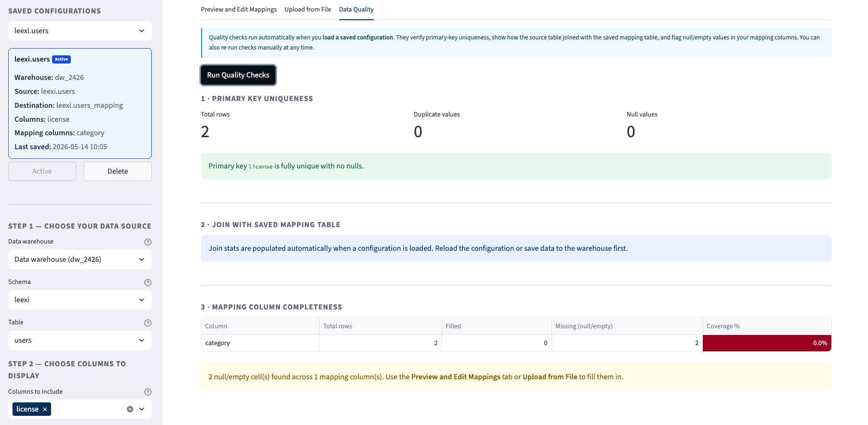Select the Data Quality tab
The image size is (868, 425).
pos(356,9)
